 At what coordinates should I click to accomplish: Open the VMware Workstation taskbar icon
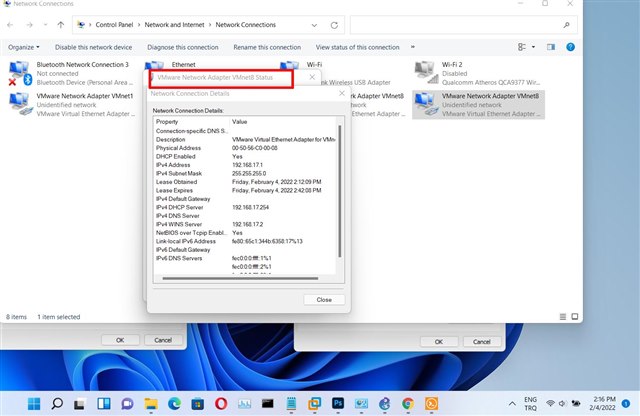click(314, 404)
